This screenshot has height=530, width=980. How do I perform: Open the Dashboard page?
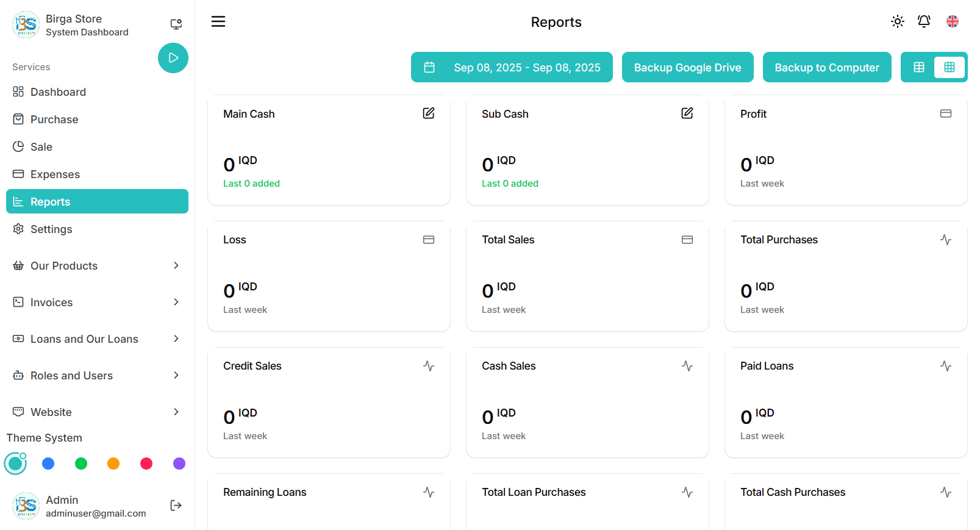[58, 92]
